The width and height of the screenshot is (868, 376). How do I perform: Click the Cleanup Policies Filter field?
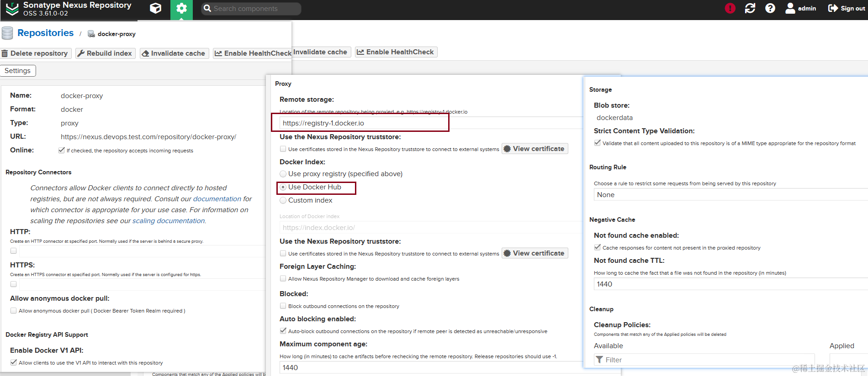704,360
